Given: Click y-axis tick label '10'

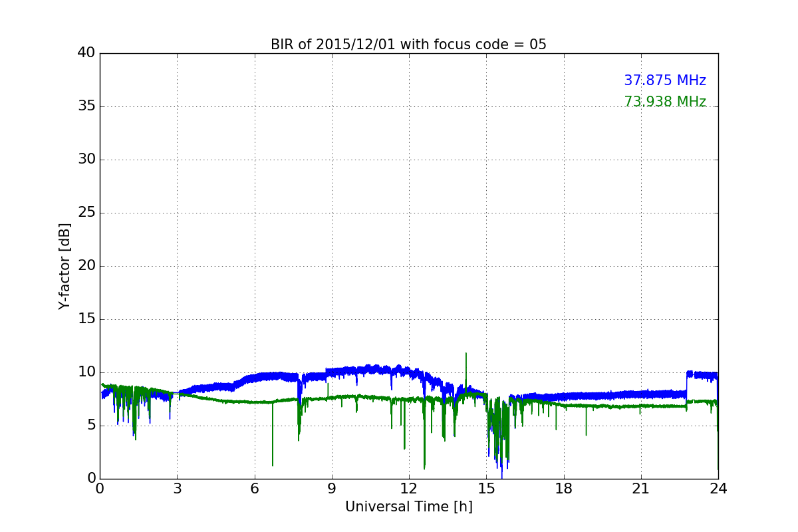Looking at the screenshot, I should coord(86,372).
